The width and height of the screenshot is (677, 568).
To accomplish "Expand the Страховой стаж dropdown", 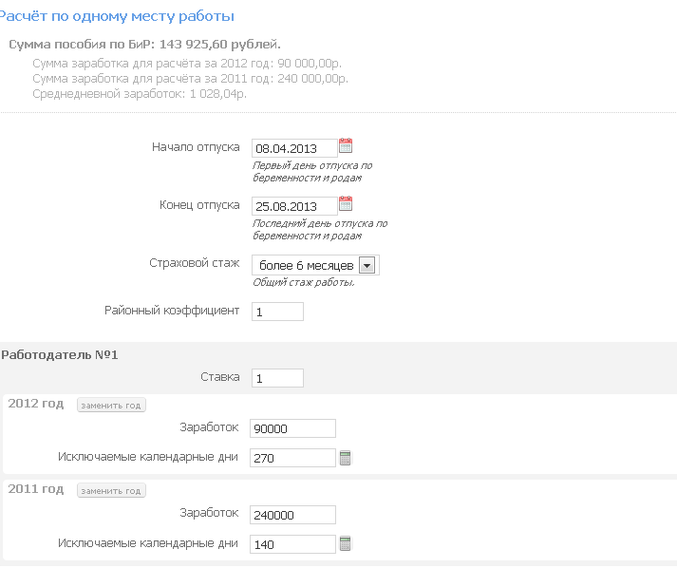I will pos(366,265).
